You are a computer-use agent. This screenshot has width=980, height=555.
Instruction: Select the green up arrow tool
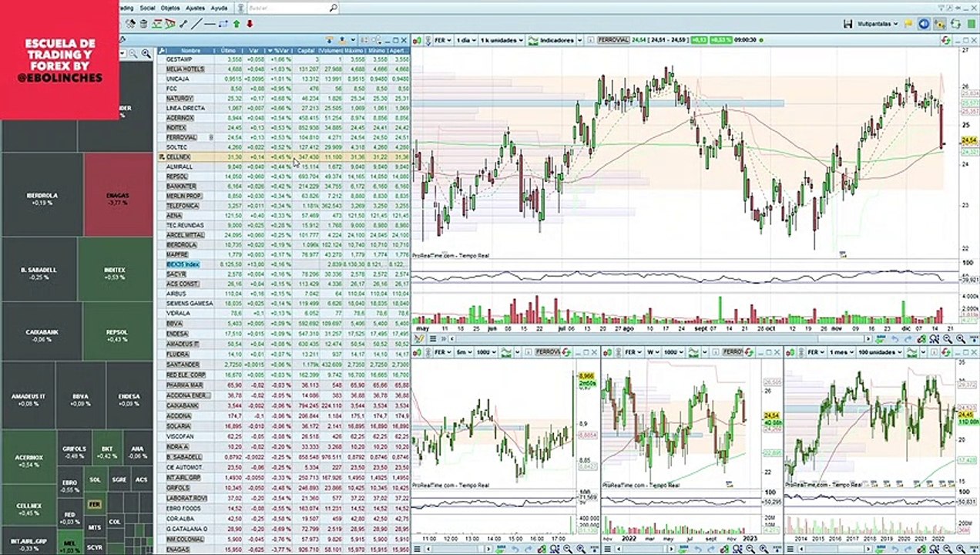coord(237,24)
